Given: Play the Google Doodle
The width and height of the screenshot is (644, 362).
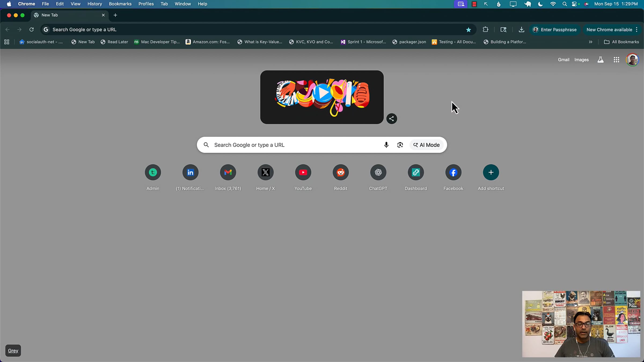Looking at the screenshot, I should tap(322, 97).
